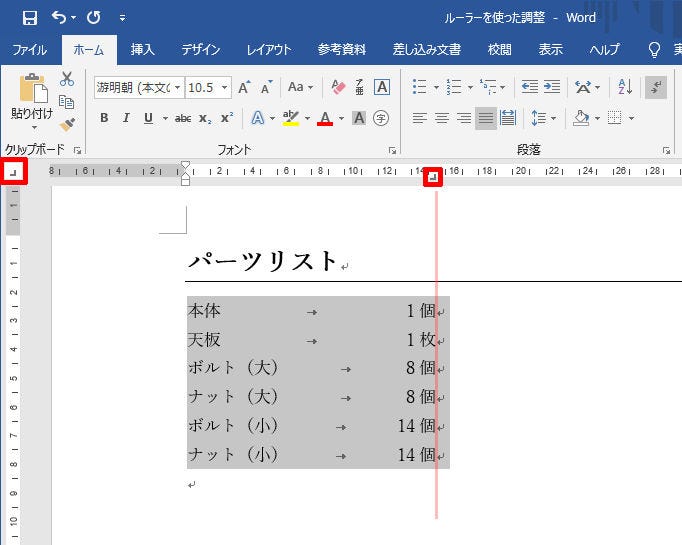This screenshot has width=682, height=545.
Task: Apply red font color
Action: (x=325, y=118)
